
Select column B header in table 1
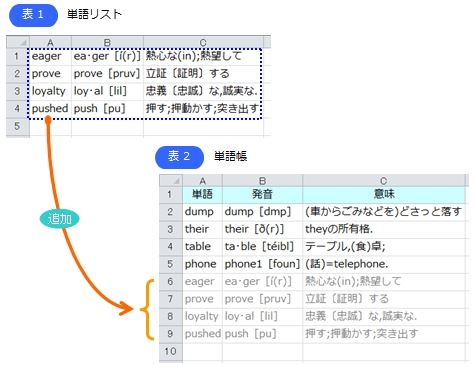107,42
